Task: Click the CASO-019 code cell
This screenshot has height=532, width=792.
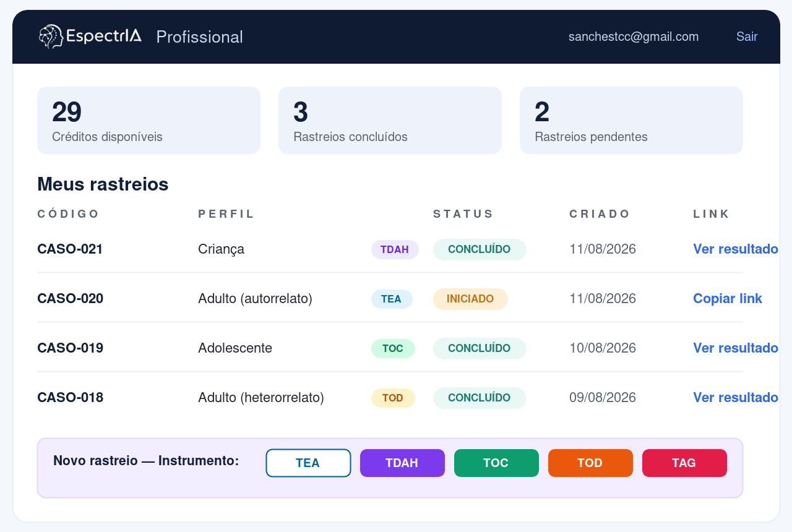Action: pyautogui.click(x=70, y=348)
